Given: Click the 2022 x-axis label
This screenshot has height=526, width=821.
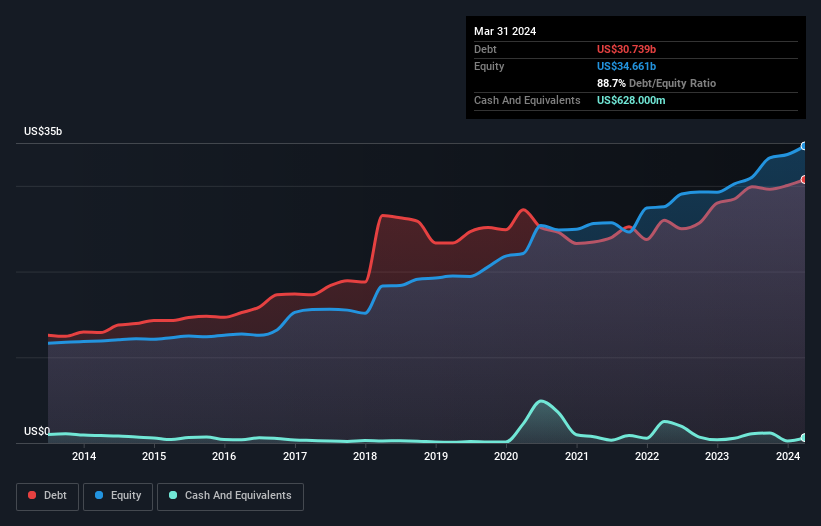Looking at the screenshot, I should tap(647, 456).
